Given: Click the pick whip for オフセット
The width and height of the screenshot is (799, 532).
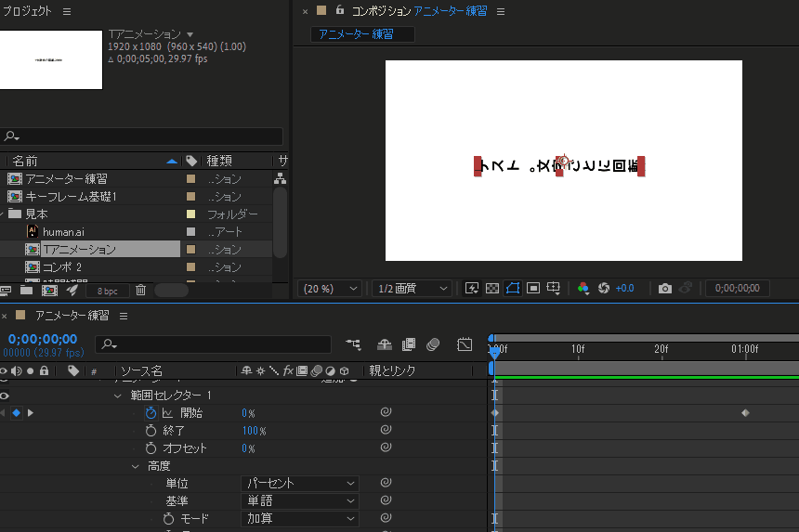Looking at the screenshot, I should click(386, 448).
